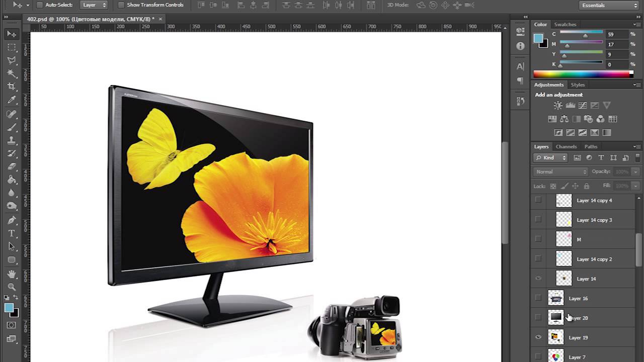Image resolution: width=644 pixels, height=362 pixels.
Task: Filter layers by type layers
Action: pyautogui.click(x=601, y=158)
